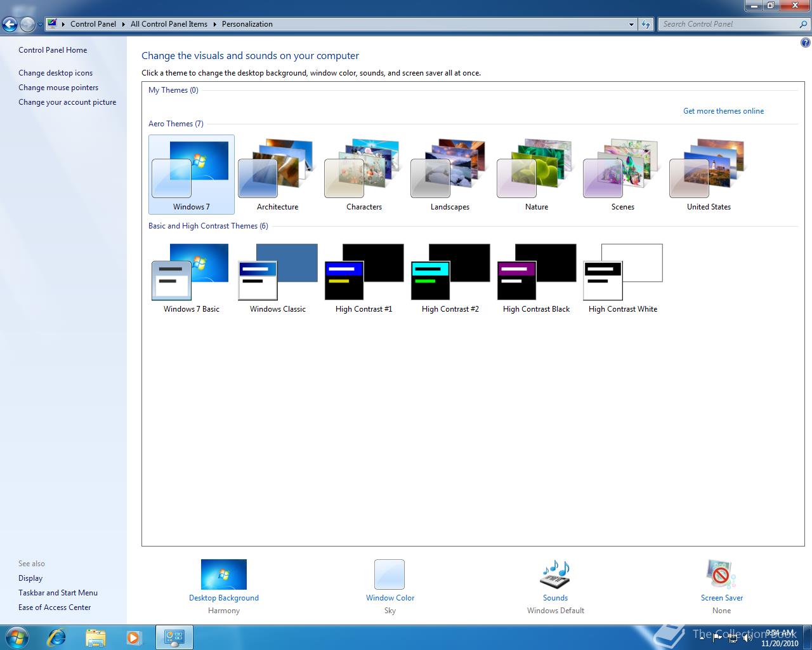Click Control Panel taskbar button
Screen dimensions: 812x650
174,637
